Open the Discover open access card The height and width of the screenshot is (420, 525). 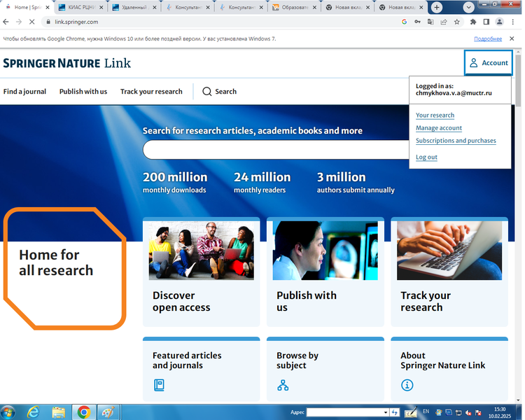click(201, 272)
